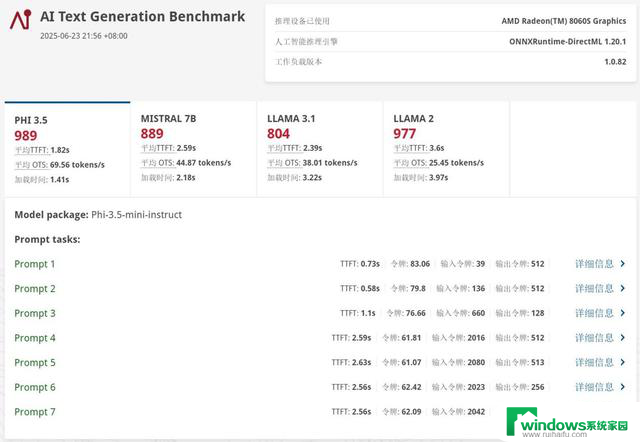Expand Prompt 6 row chevron

pos(622,387)
